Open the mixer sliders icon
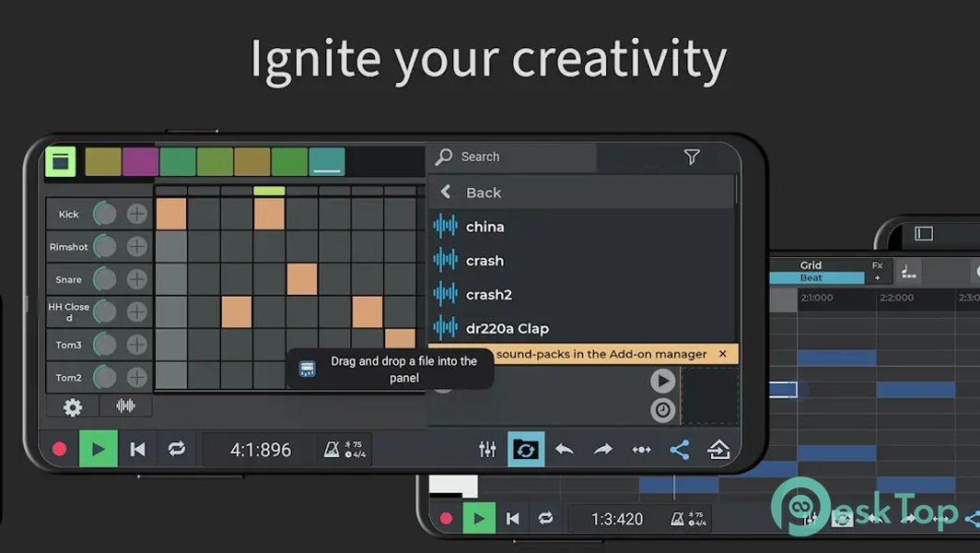Screen dimensions: 980x553 [487, 449]
